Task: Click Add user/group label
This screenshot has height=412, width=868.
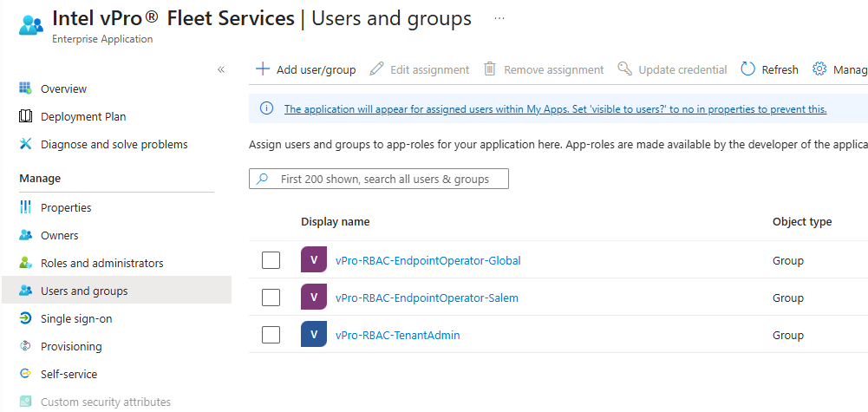Action: (317, 69)
